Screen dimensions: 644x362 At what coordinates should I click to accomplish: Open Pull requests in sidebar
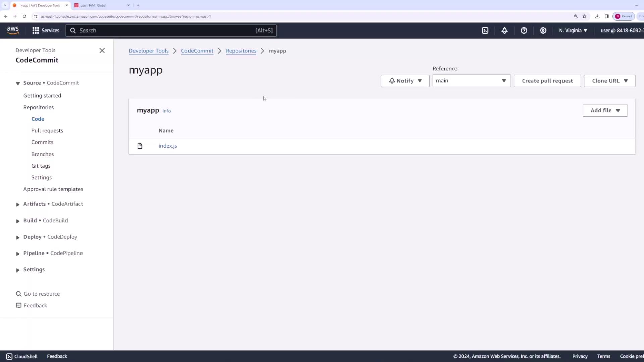point(47,131)
